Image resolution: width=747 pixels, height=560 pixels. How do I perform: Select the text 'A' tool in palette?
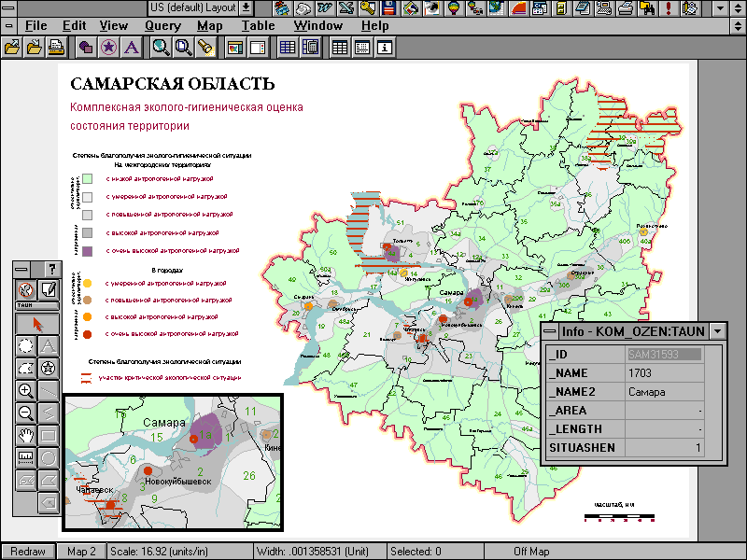[x=49, y=346]
